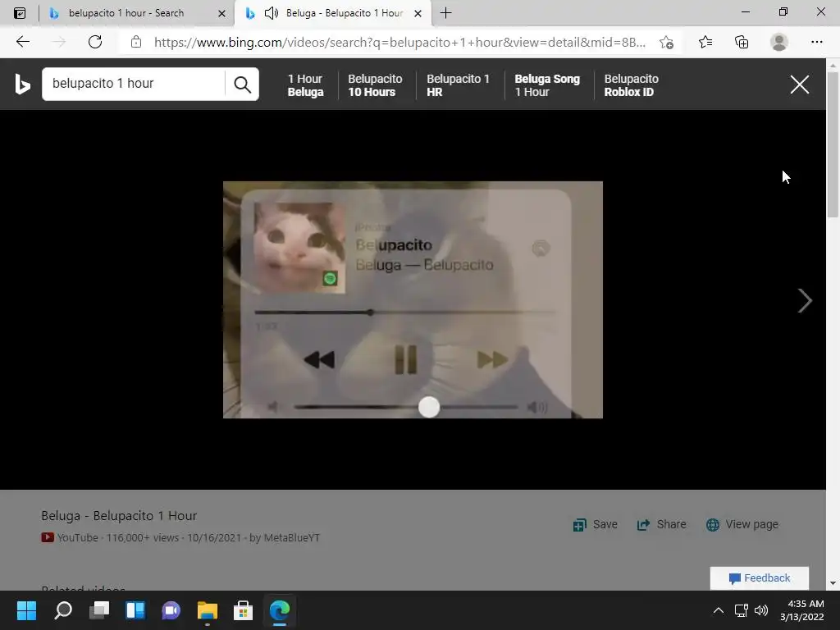This screenshot has width=840, height=630.
Task: Open the network icon in system tray
Action: [x=742, y=610]
